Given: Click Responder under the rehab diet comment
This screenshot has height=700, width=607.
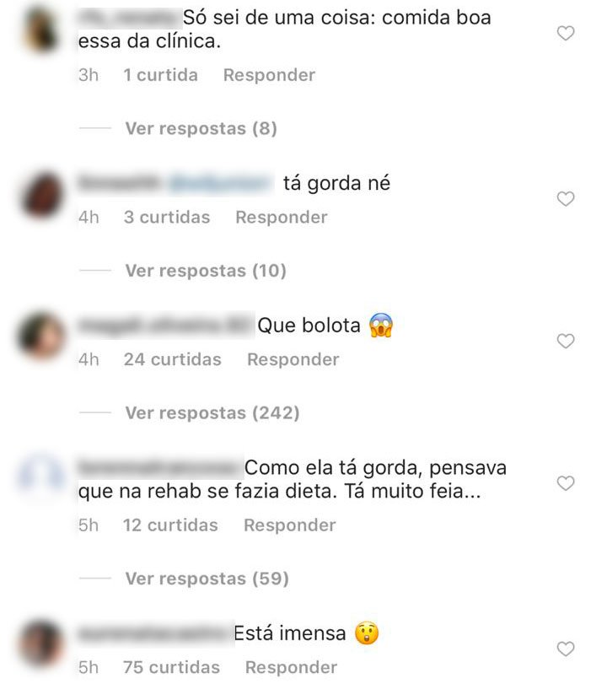Looking at the screenshot, I should tap(290, 525).
